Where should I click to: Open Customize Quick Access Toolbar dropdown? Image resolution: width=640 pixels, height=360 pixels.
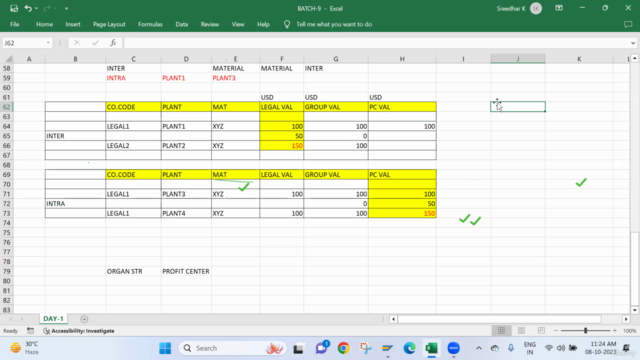point(66,9)
